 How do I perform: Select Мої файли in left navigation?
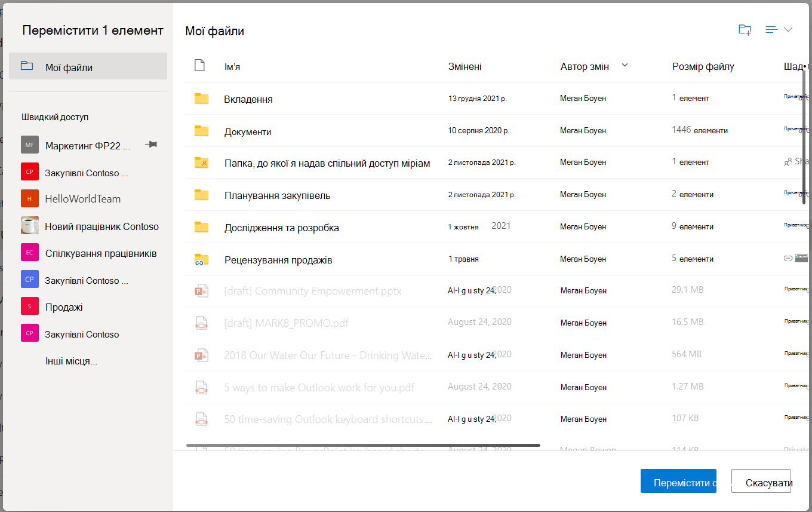88,66
